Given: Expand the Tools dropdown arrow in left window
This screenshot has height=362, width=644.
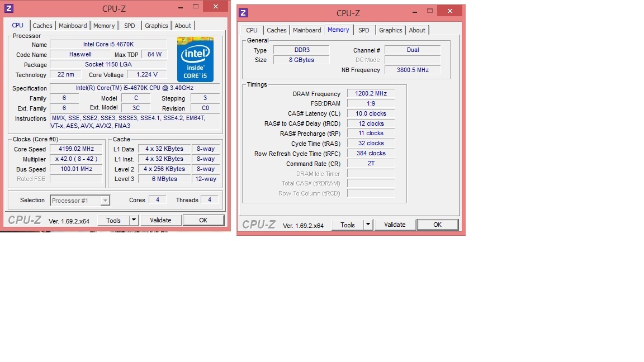Looking at the screenshot, I should tap(134, 220).
